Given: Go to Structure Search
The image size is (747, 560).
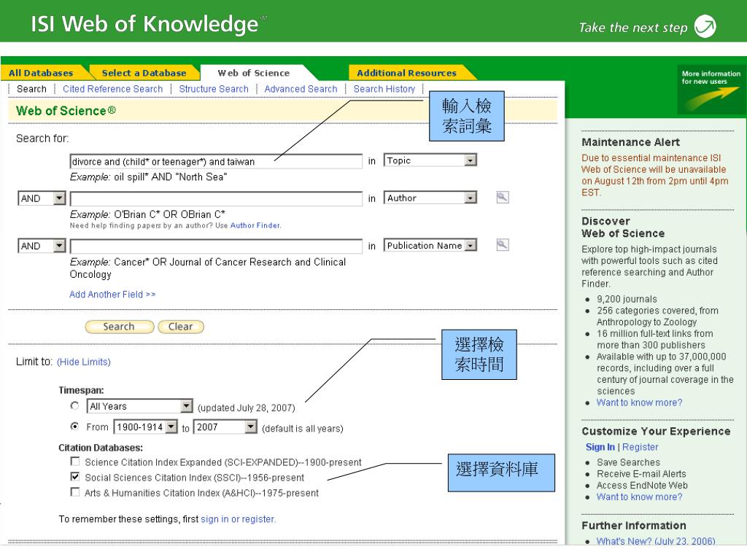Looking at the screenshot, I should pyautogui.click(x=214, y=89).
